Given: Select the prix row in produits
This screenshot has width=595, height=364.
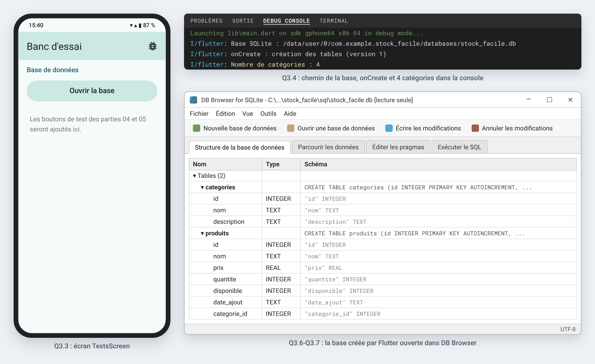Looking at the screenshot, I should (383, 268).
